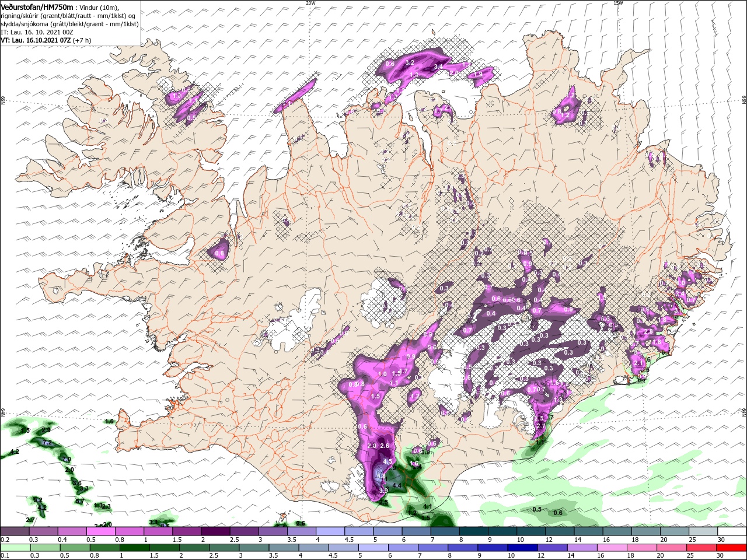Image resolution: width=747 pixels, height=560 pixels.
Task: Click the 4.2 value at the left map edge
Action: coord(15,452)
